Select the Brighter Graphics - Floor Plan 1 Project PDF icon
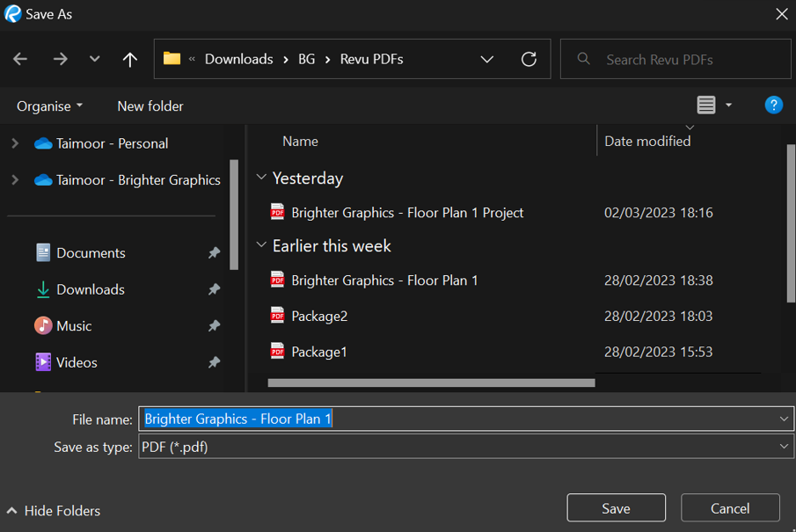 pyautogui.click(x=275, y=212)
